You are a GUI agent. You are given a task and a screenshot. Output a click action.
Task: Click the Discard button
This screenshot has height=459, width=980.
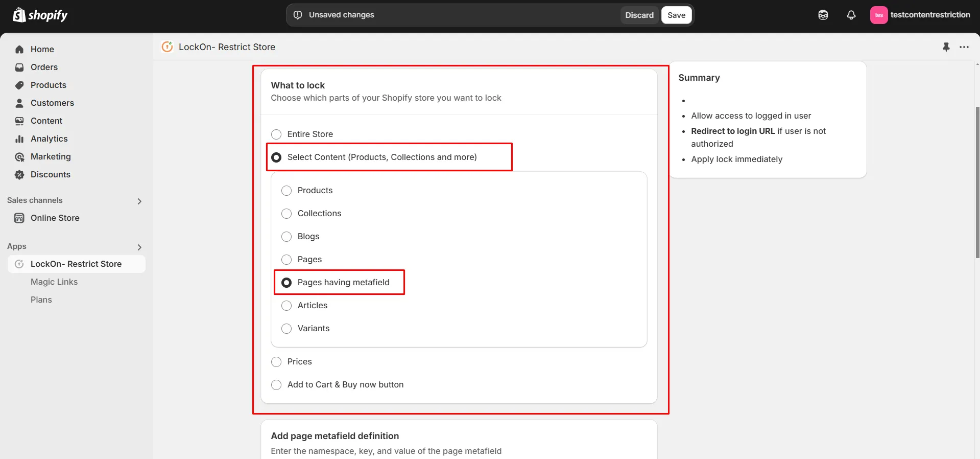tap(639, 15)
